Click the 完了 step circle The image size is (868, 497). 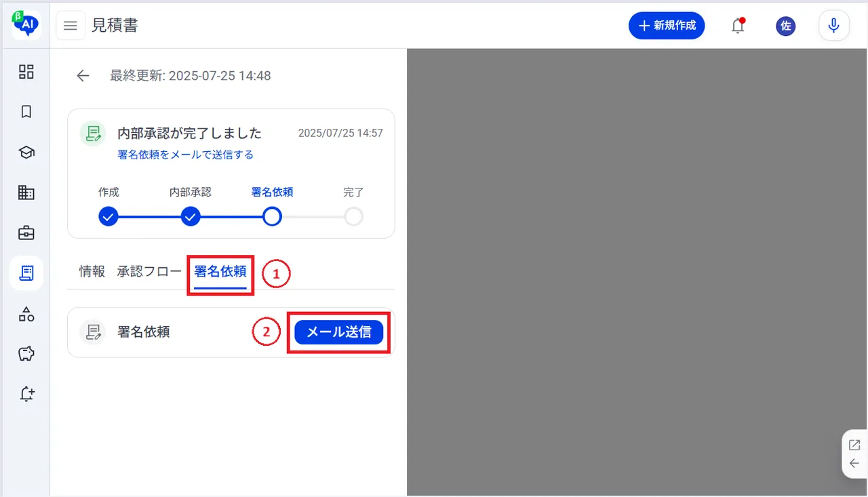pos(353,217)
